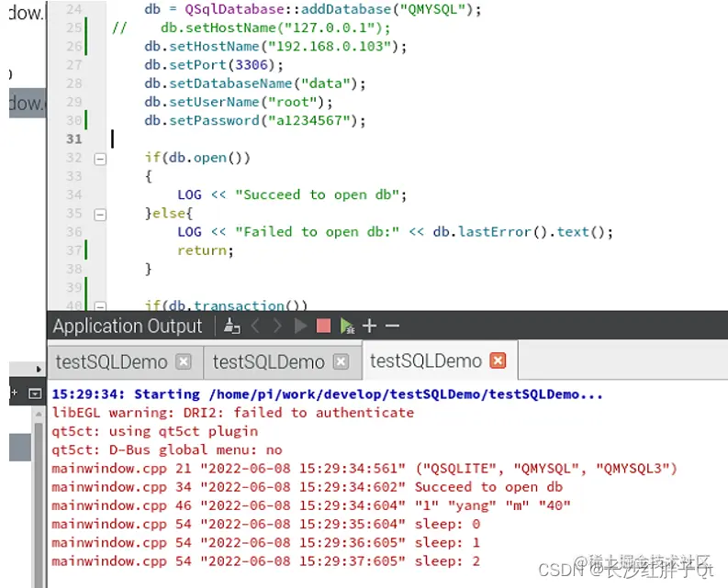Click line number 27 in the gutter
Viewport: 728px width, 588px height.
tap(74, 65)
